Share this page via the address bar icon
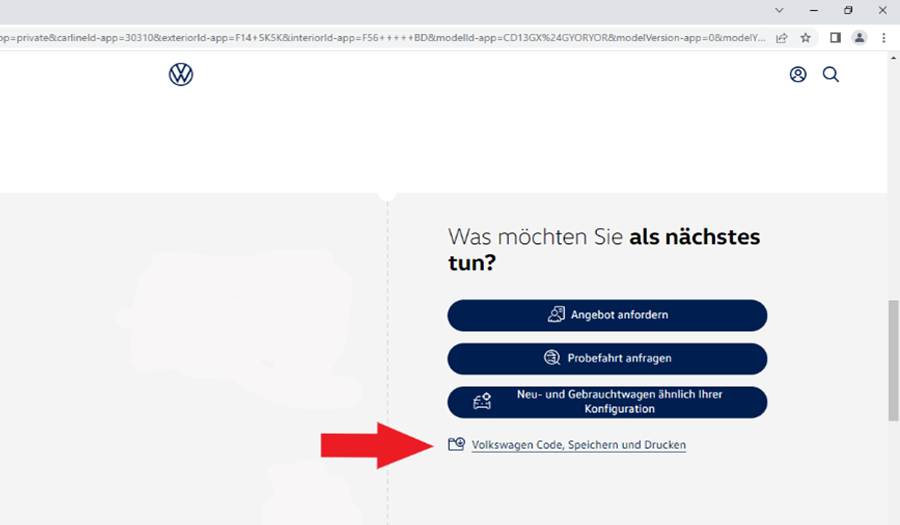 [782, 38]
